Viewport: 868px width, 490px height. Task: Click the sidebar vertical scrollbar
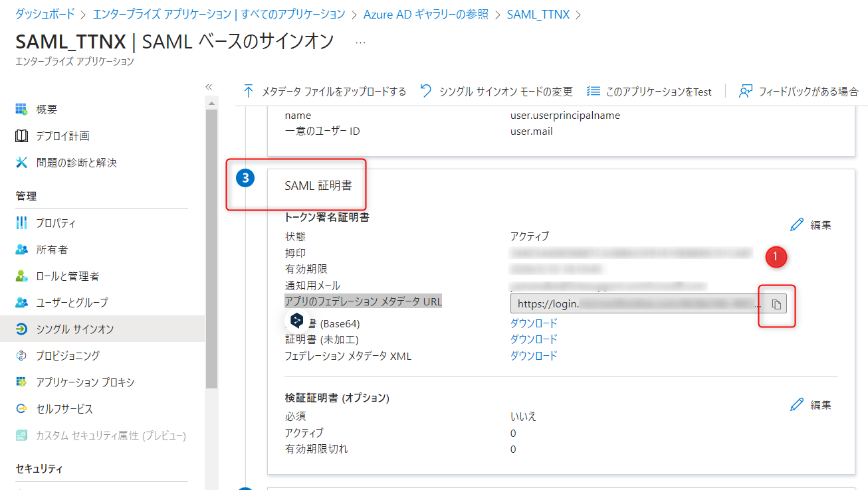tap(212, 246)
